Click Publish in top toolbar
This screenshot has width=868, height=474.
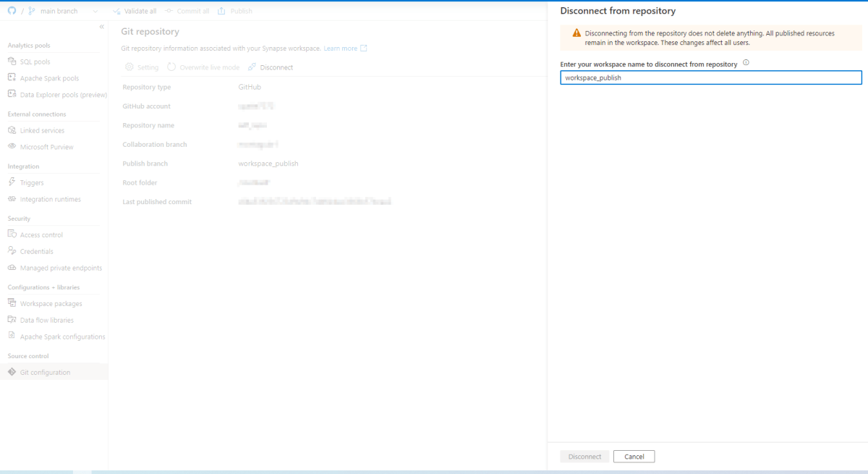pyautogui.click(x=234, y=11)
